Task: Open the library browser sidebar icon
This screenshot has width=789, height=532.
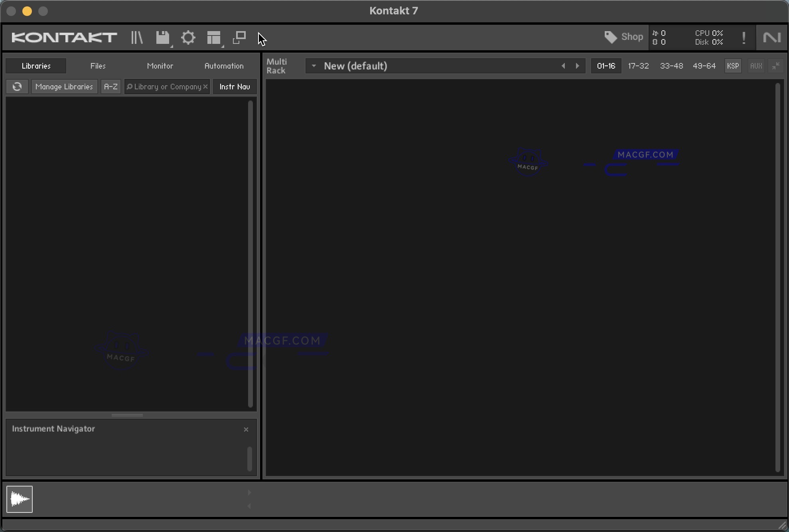Action: point(136,37)
